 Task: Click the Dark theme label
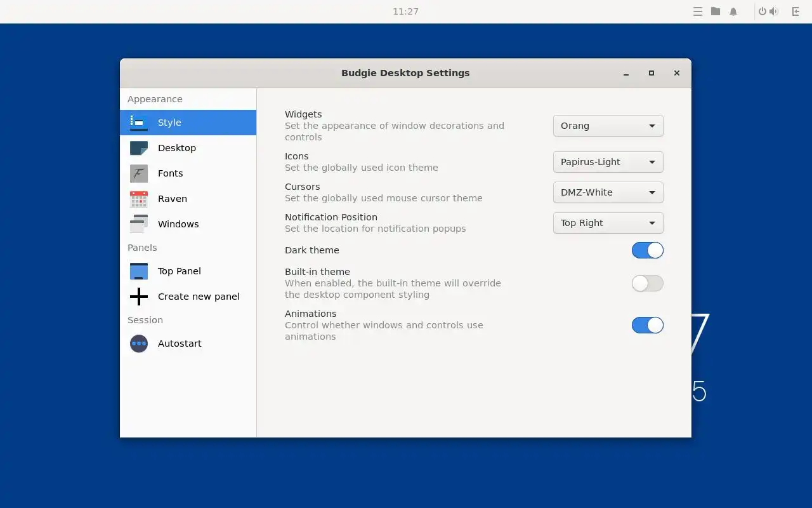click(x=312, y=250)
